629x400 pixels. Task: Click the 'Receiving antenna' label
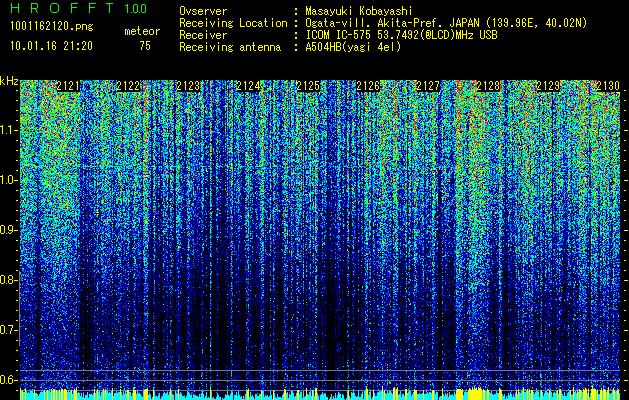[x=230, y=47]
